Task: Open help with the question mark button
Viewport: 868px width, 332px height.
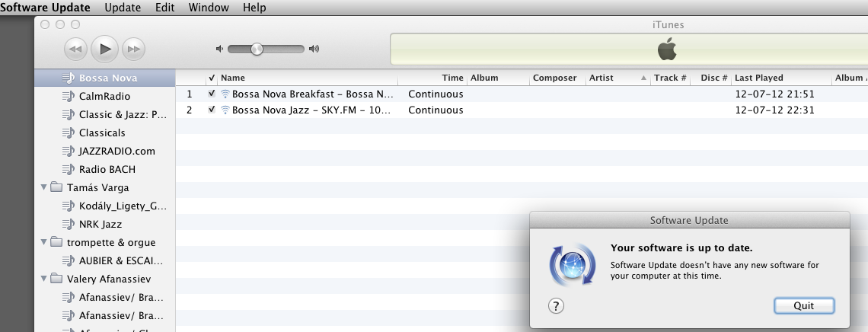Action: point(556,305)
